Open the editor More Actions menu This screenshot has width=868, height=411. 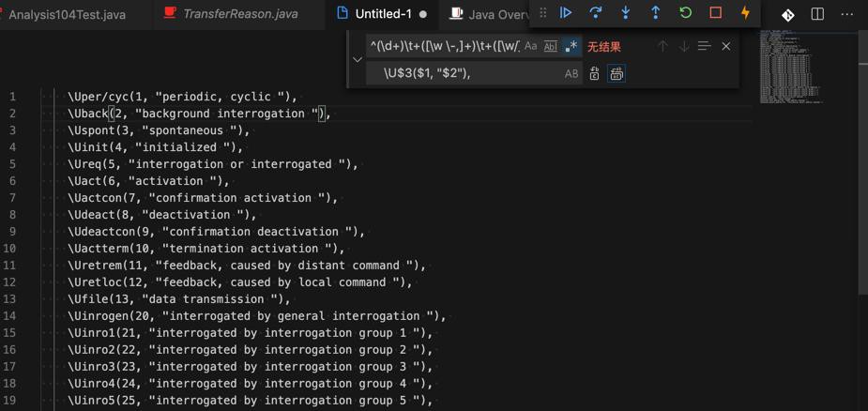pos(847,14)
